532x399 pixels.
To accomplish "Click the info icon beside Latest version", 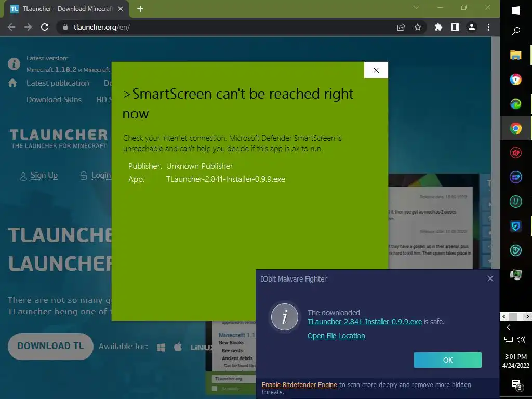I will tap(14, 64).
